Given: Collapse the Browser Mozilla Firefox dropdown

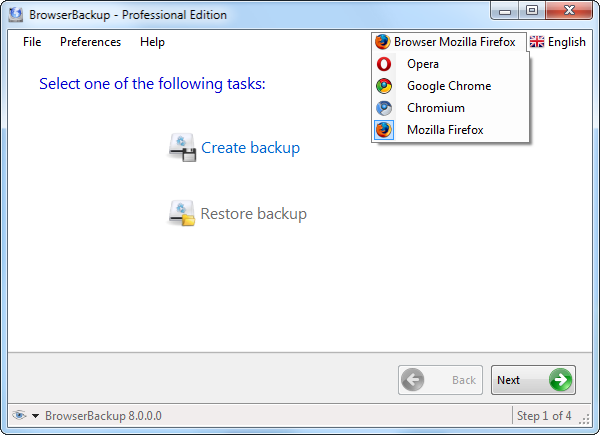Looking at the screenshot, I should coord(446,42).
